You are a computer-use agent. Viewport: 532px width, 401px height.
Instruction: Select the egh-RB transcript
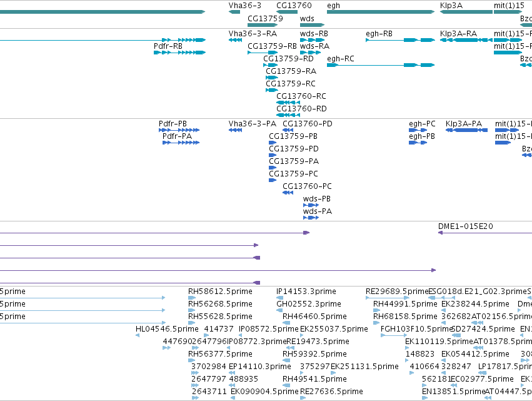pyautogui.click(x=400, y=40)
